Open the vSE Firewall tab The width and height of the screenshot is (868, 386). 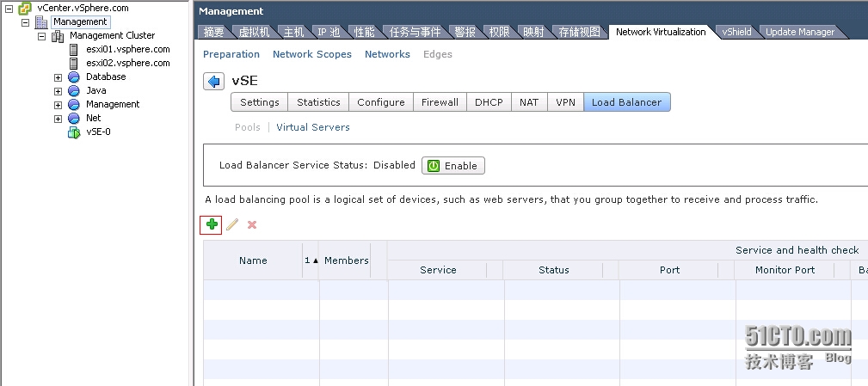[x=440, y=102]
